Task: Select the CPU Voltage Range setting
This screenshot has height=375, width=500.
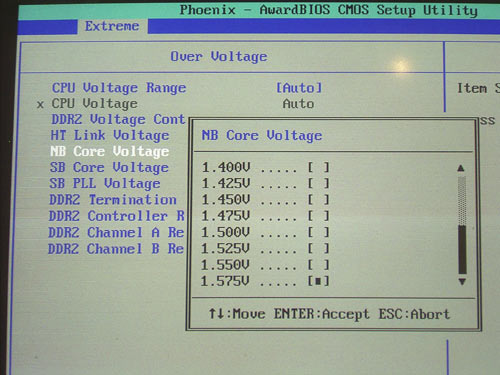Action: (119, 88)
